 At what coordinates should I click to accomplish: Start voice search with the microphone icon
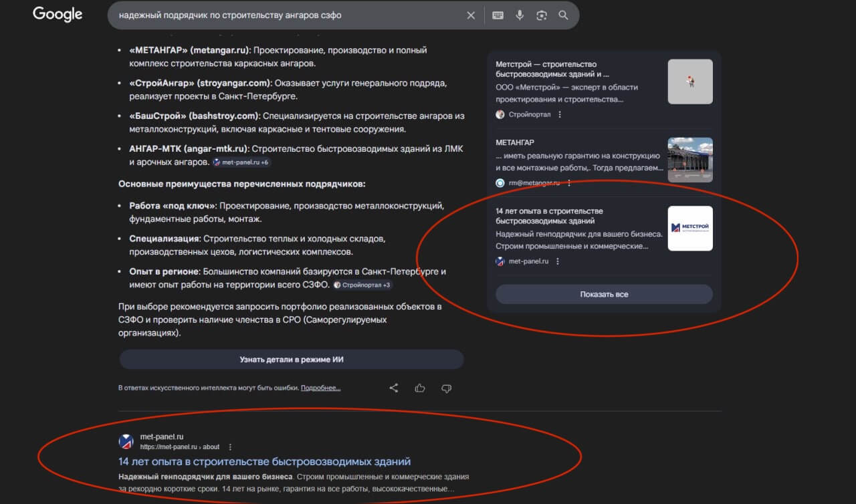click(520, 15)
